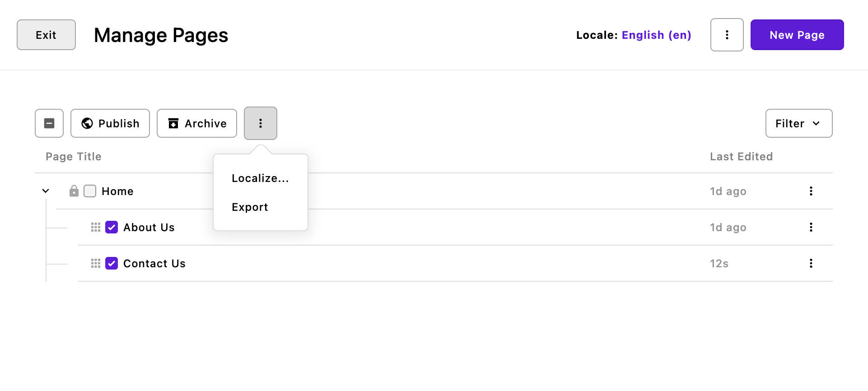Open the Home row's three-dot actions menu

[811, 191]
